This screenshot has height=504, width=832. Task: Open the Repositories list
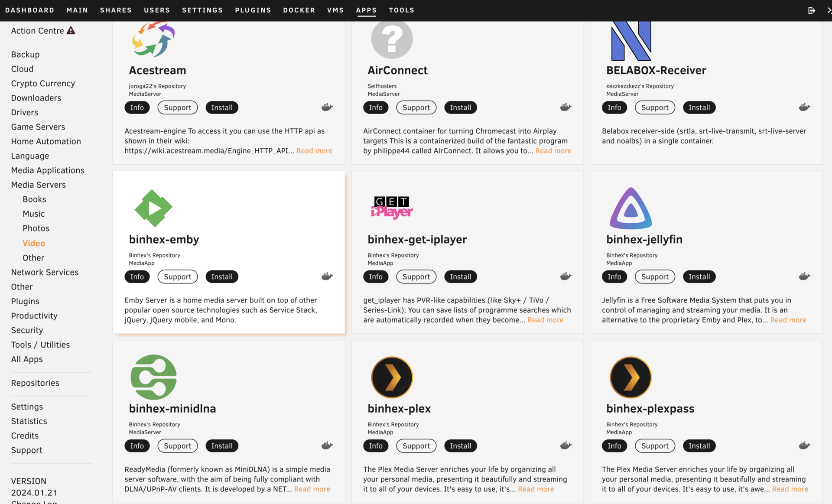tap(35, 383)
